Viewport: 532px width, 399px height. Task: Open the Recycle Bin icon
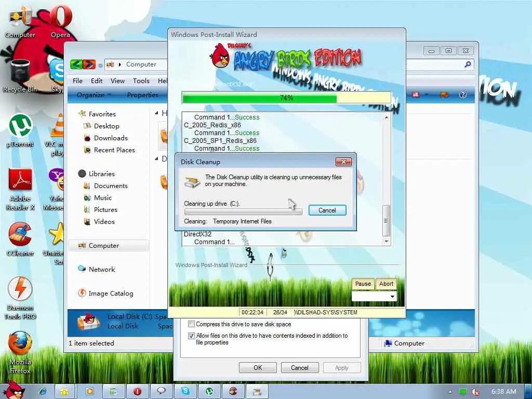click(x=20, y=76)
